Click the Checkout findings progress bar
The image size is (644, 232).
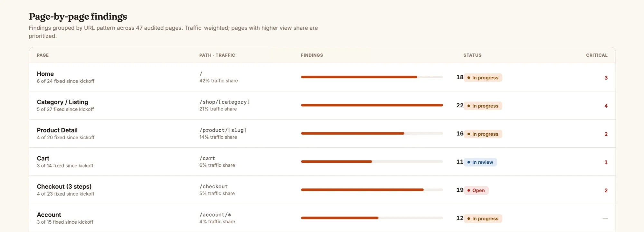[x=372, y=190]
